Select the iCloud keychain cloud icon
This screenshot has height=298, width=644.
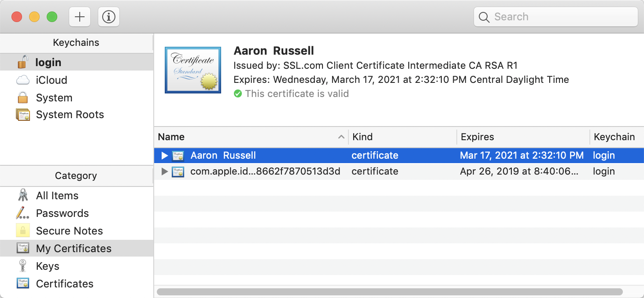click(x=22, y=80)
